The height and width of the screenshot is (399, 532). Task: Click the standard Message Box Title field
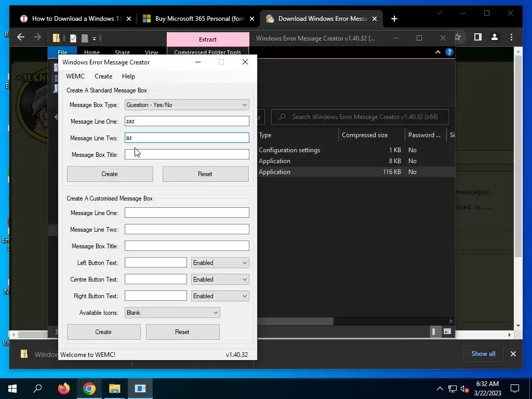(187, 154)
